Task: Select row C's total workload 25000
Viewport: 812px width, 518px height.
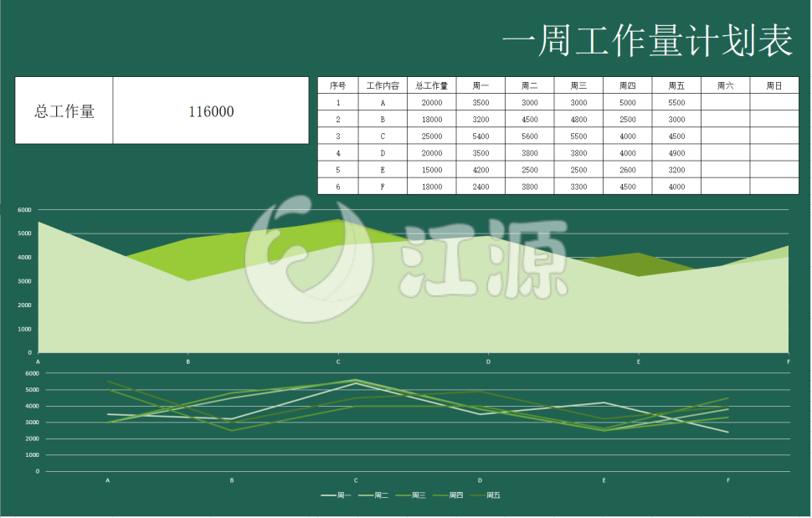Action: pos(432,136)
